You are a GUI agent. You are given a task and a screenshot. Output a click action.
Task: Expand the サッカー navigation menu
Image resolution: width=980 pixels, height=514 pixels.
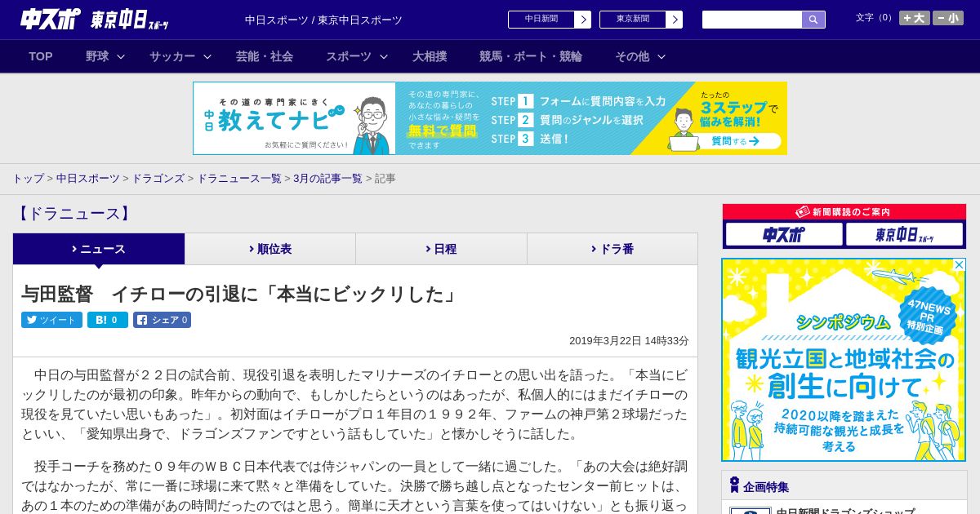[180, 56]
